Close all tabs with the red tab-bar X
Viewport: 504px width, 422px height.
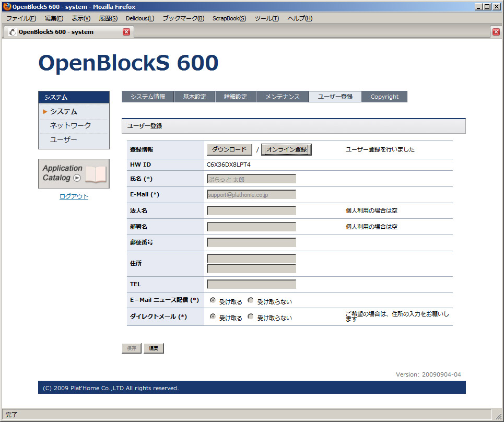click(496, 32)
